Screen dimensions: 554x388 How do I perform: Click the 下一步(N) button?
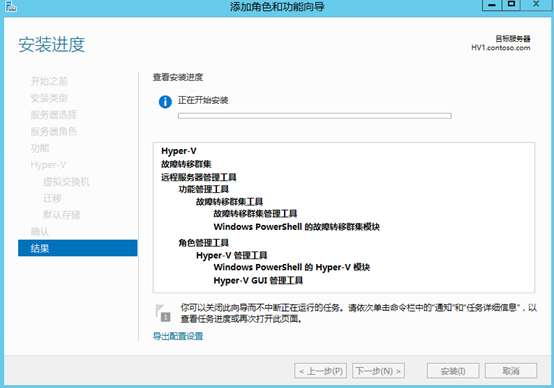coord(378,371)
